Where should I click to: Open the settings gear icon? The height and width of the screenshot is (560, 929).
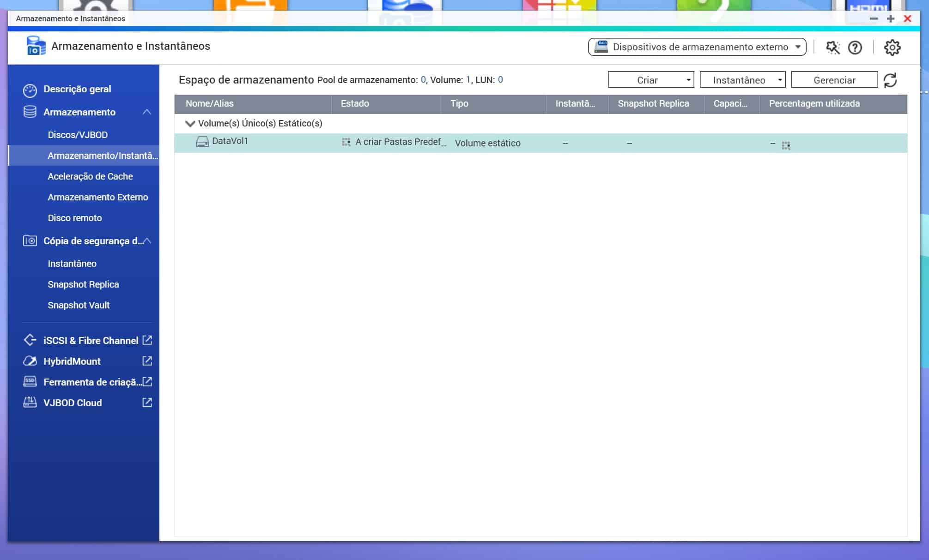point(892,47)
